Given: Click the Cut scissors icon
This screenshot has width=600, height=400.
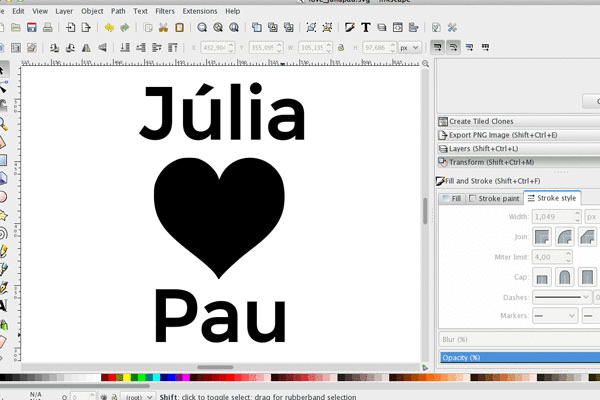Looking at the screenshot, I should [163, 28].
